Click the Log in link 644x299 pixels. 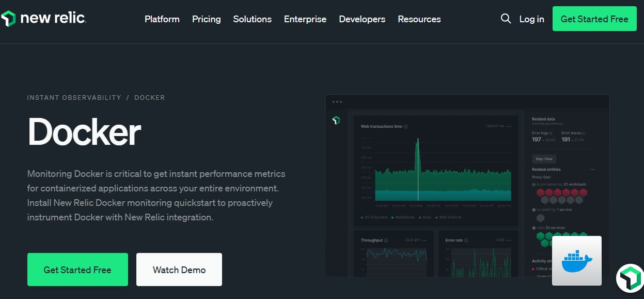coord(531,19)
